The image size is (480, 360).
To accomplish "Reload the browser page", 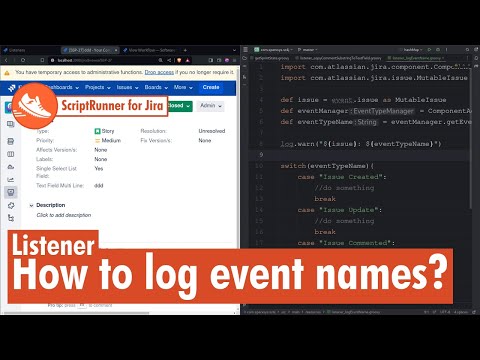I will (23, 60).
